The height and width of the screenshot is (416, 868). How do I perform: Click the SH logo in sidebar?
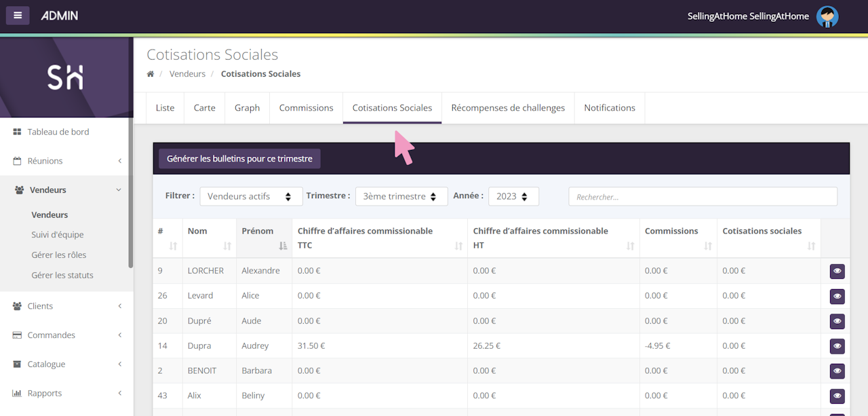click(x=66, y=77)
